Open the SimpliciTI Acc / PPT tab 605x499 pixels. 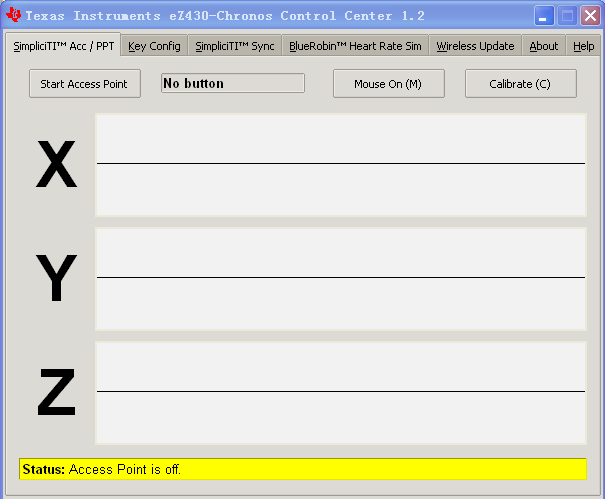(63, 46)
